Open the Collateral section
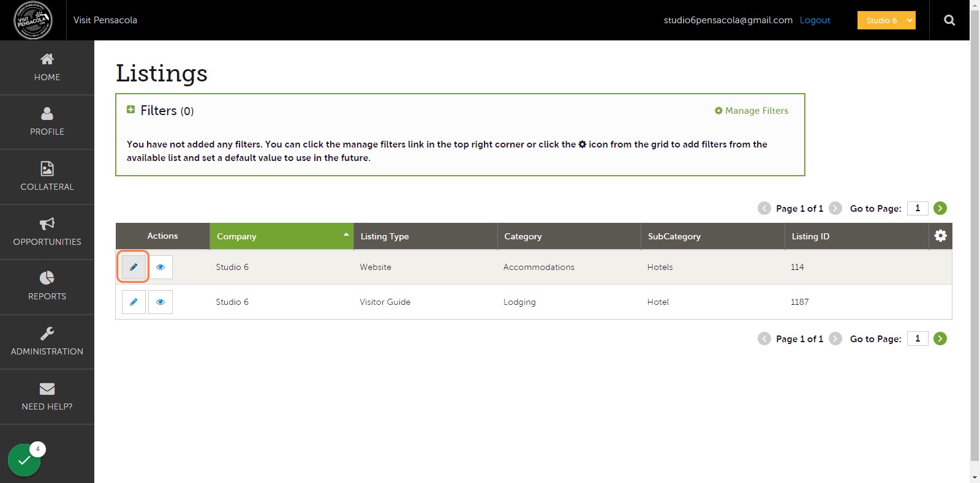The height and width of the screenshot is (483, 980). click(47, 177)
